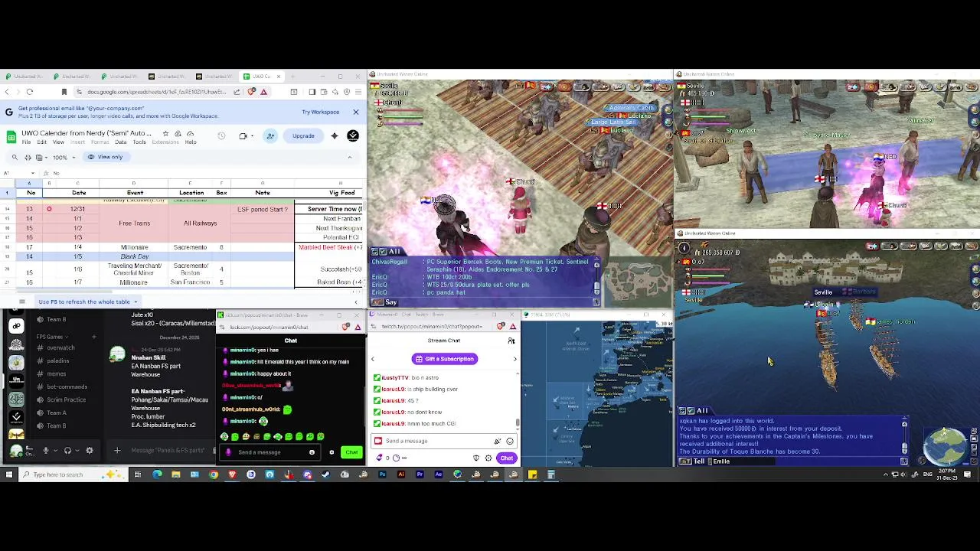Add attachment plus icon in Discord message box

[x=117, y=451]
